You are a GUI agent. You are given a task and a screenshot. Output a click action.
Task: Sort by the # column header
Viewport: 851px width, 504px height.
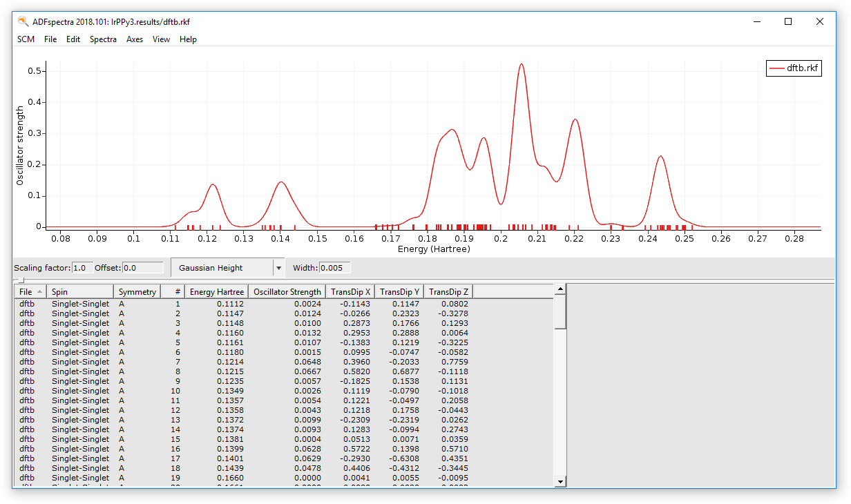tap(173, 292)
